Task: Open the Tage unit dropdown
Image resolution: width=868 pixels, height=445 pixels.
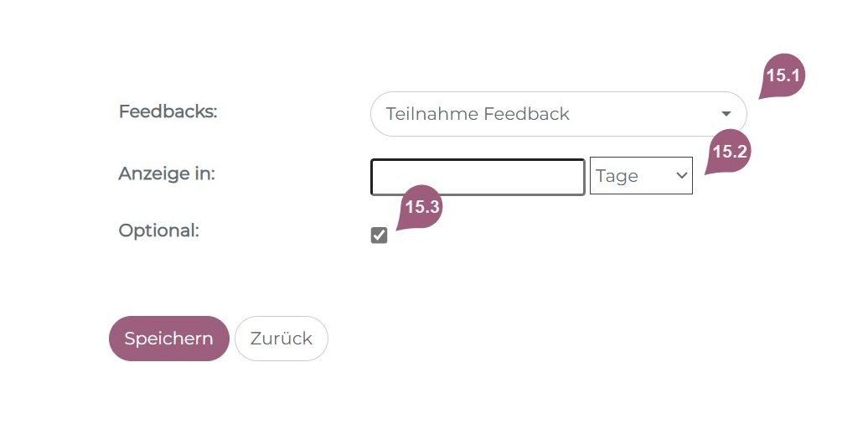Action: [x=641, y=176]
